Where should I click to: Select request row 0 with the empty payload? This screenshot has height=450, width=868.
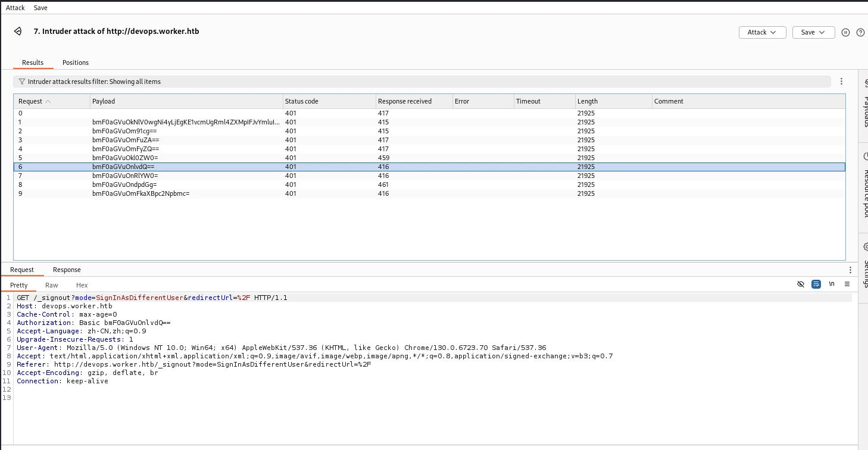click(429, 113)
